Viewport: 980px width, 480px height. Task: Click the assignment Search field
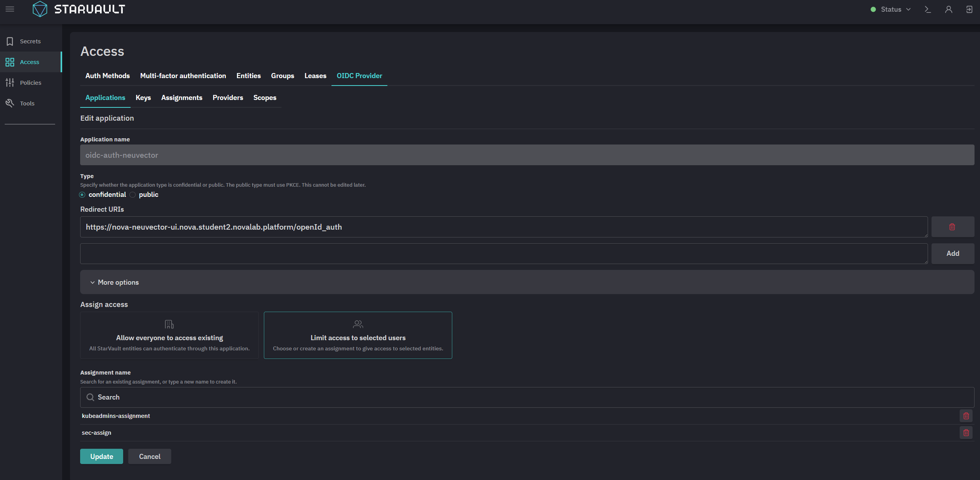(x=527, y=397)
